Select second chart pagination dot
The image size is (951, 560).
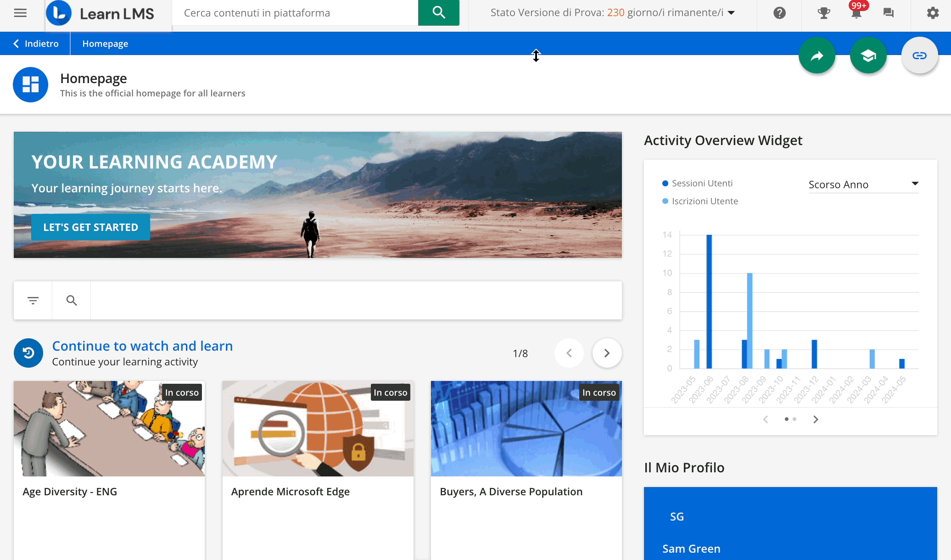coord(794,419)
